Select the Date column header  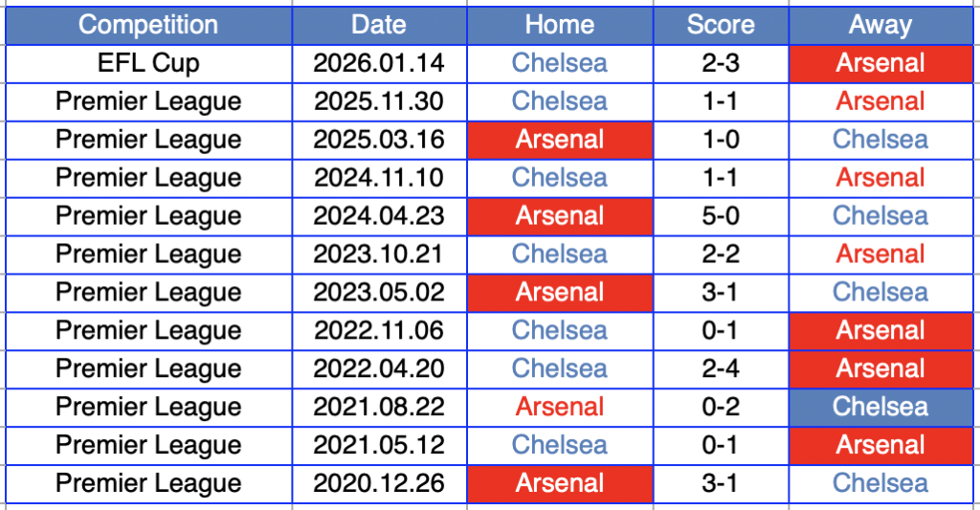pyautogui.click(x=379, y=25)
